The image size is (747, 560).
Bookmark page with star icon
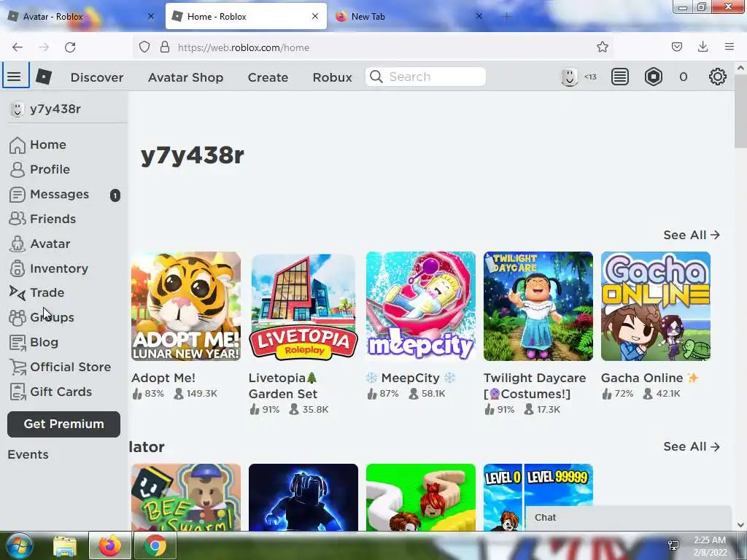(x=602, y=47)
